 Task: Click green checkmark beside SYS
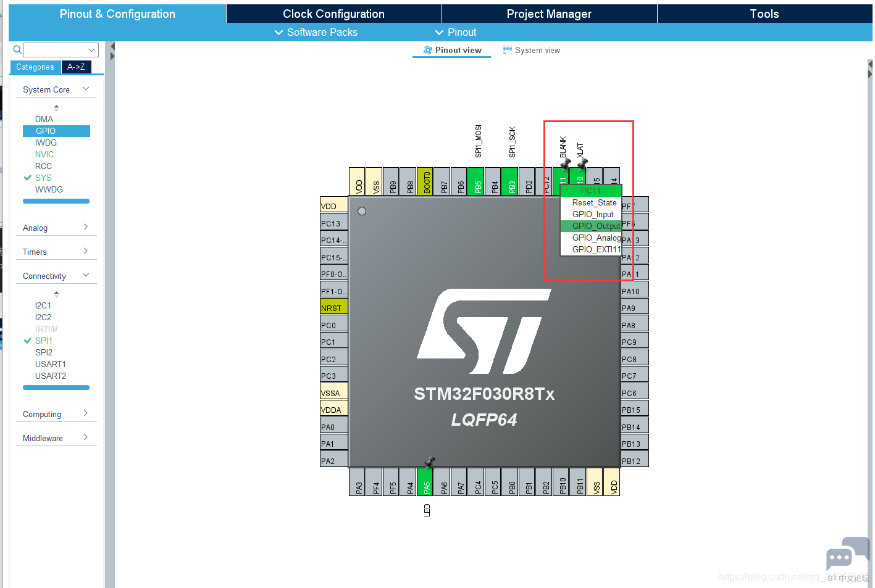coord(27,178)
